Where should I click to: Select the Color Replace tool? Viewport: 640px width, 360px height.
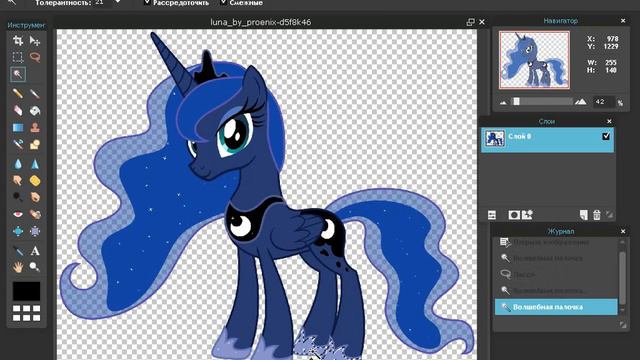[18, 144]
